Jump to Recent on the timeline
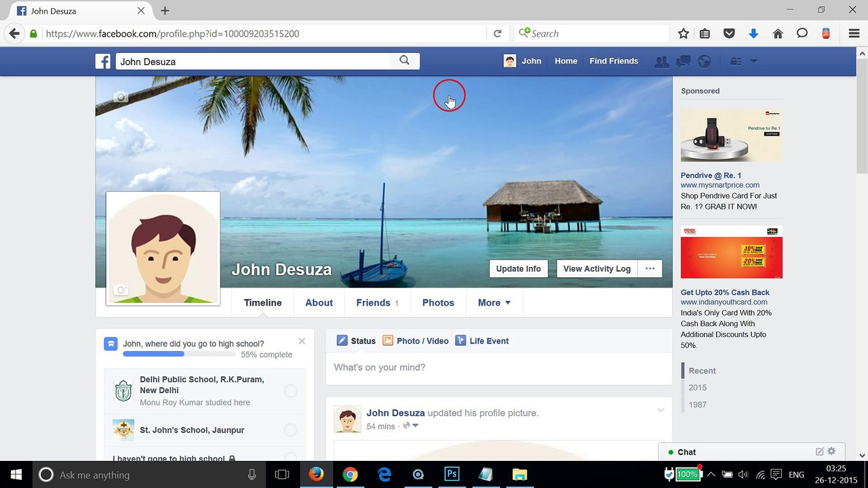The image size is (868, 488). pyautogui.click(x=702, y=371)
